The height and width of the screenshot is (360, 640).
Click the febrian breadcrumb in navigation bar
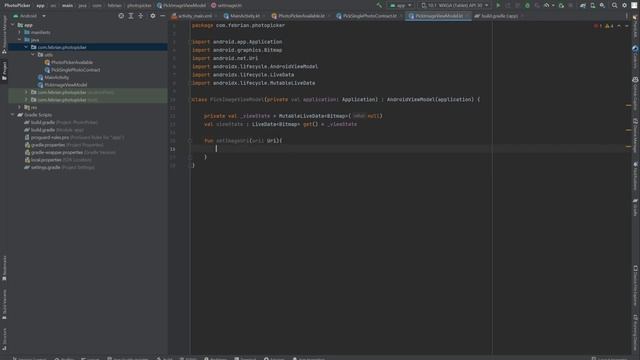coord(115,6)
